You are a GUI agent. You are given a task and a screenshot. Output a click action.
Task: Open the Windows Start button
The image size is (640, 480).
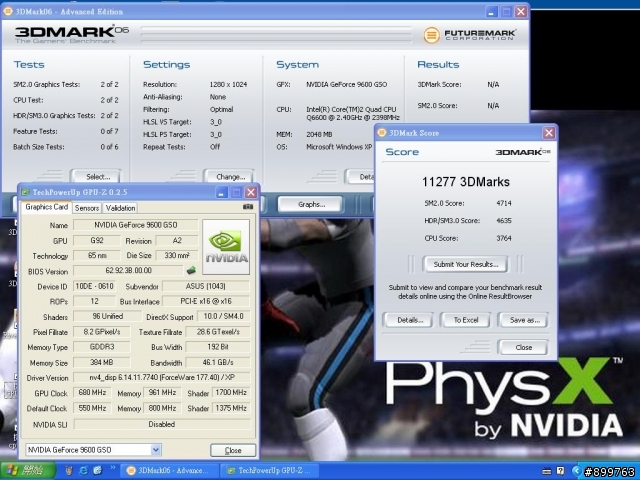(28, 471)
